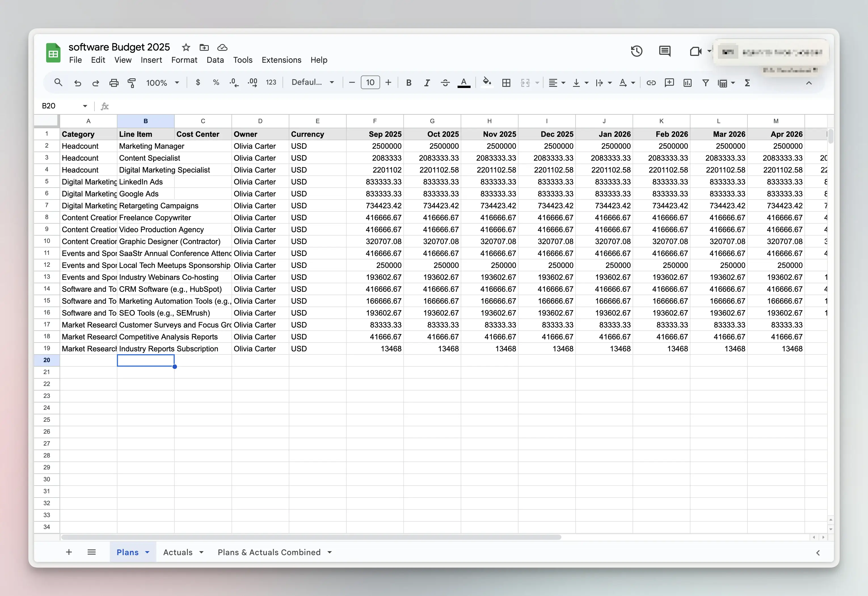
Task: Insert a chart
Action: click(687, 83)
